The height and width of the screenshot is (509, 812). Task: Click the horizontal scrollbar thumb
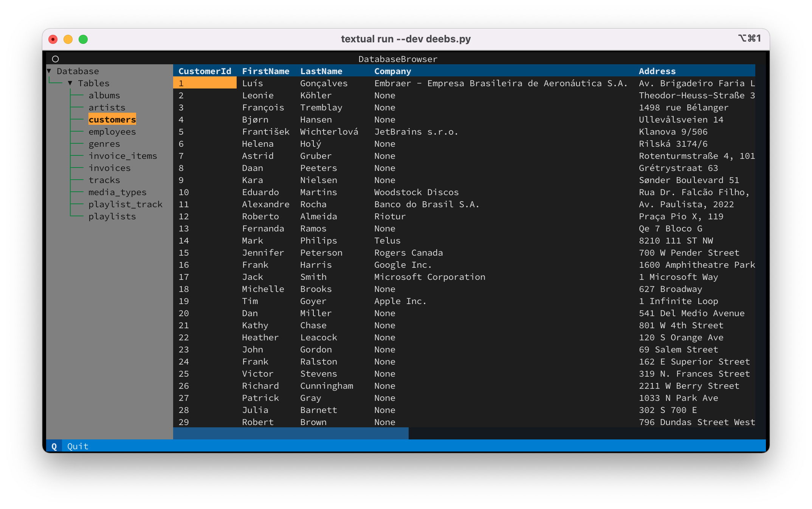point(290,433)
